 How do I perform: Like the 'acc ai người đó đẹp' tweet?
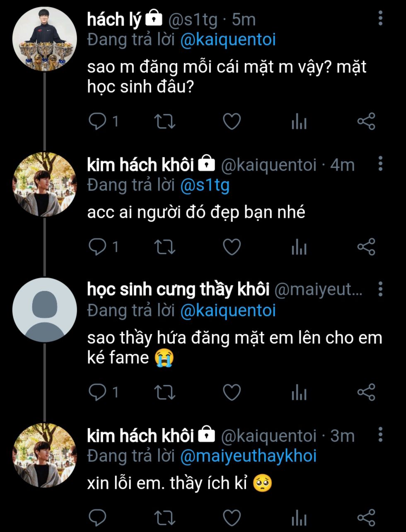coord(232,247)
